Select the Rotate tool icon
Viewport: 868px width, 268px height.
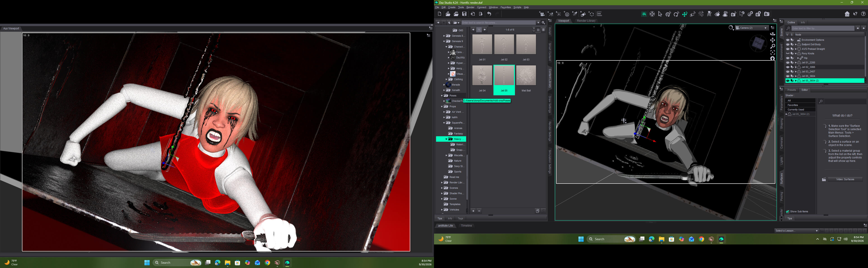(x=676, y=14)
